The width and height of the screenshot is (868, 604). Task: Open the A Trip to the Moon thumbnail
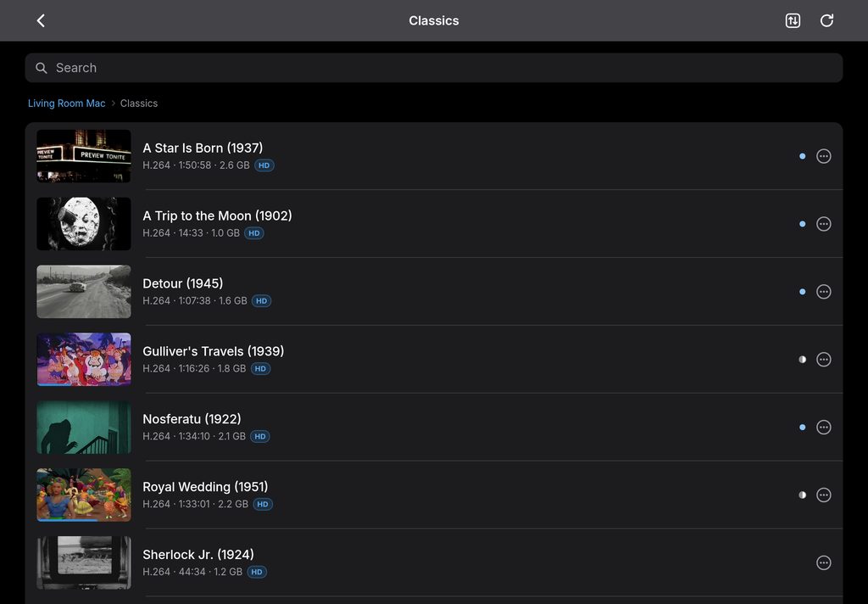[x=84, y=224]
